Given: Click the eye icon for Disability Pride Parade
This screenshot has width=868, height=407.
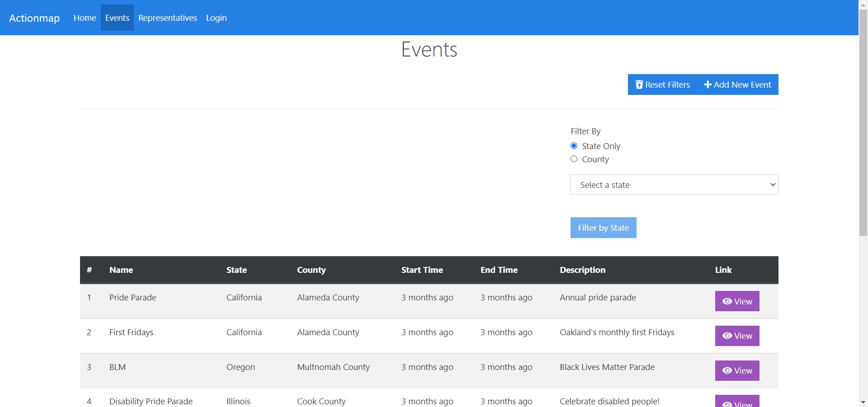Looking at the screenshot, I should (x=727, y=403).
